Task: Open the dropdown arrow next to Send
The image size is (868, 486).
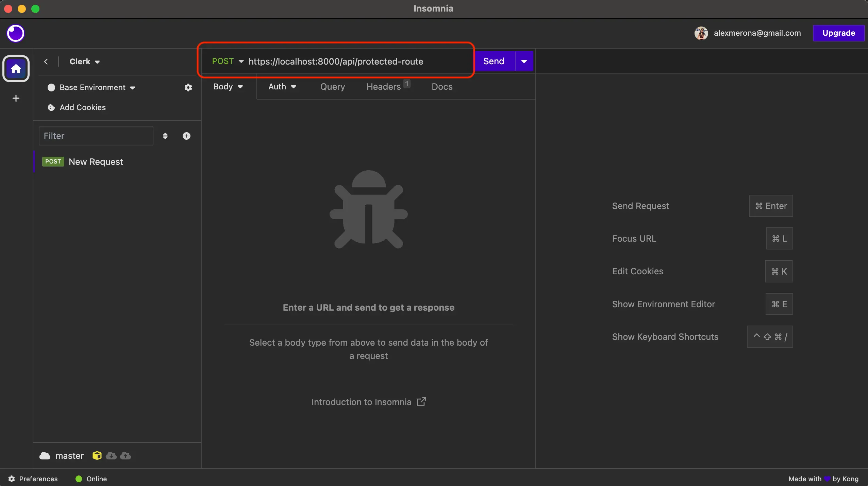Action: (x=524, y=61)
